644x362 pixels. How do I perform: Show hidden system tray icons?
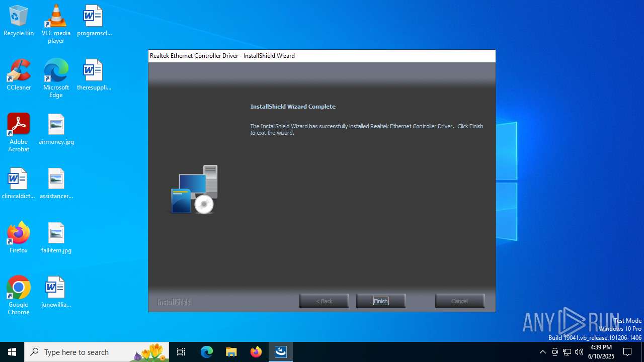pyautogui.click(x=542, y=352)
